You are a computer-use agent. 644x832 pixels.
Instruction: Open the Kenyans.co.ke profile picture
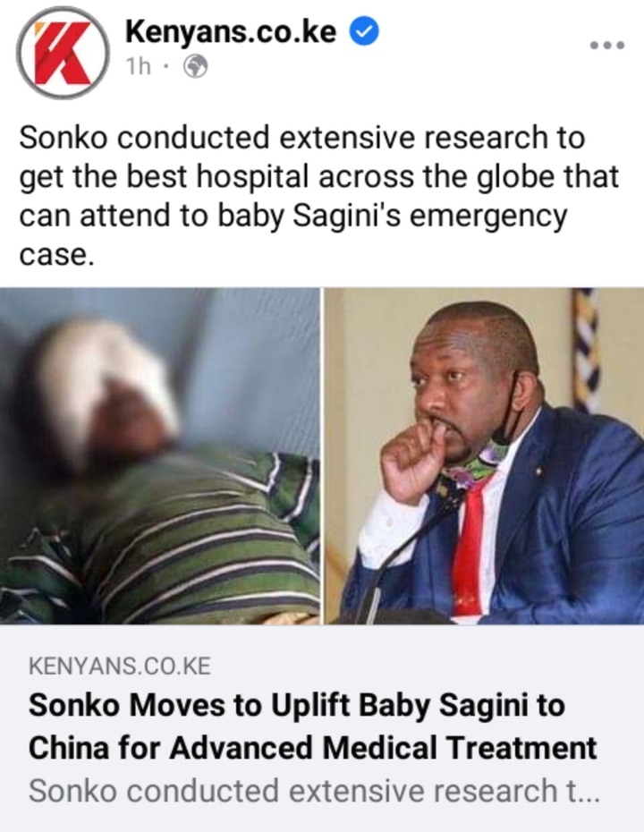click(x=64, y=53)
